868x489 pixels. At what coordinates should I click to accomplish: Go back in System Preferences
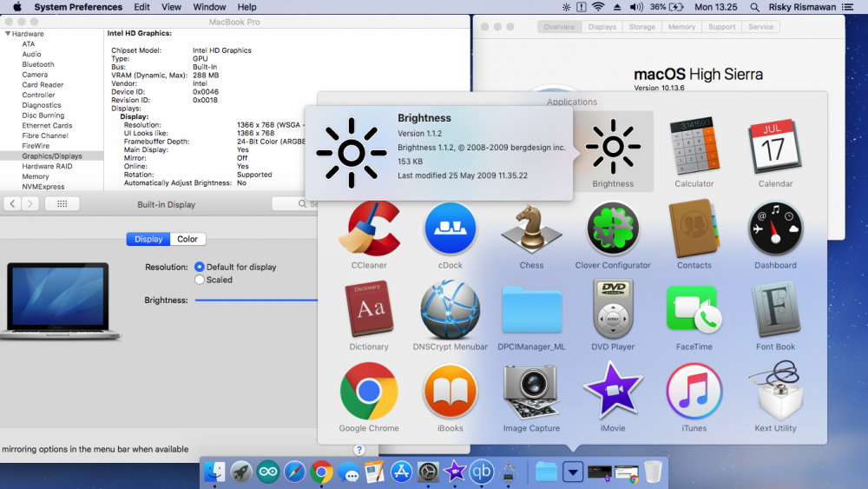coord(13,204)
